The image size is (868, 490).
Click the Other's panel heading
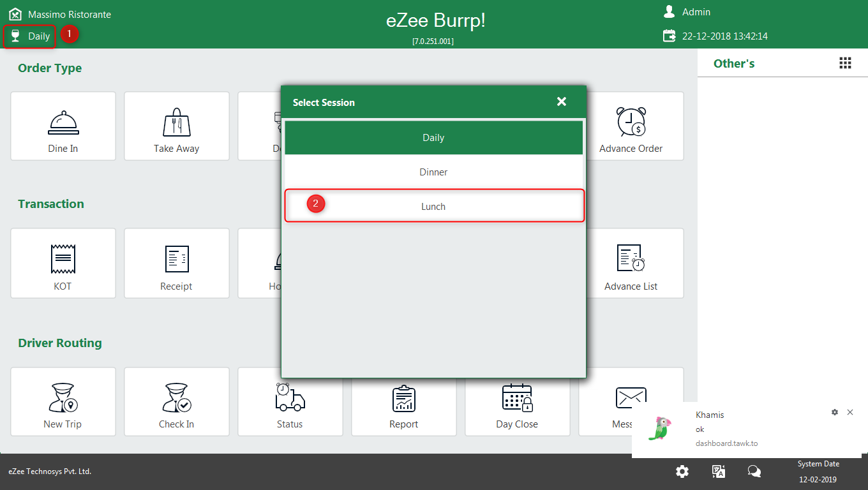point(734,63)
